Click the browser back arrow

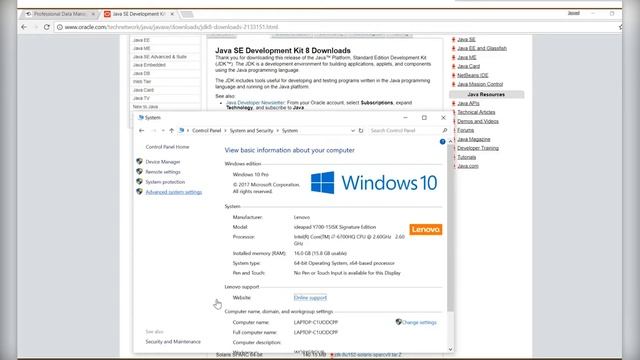click(x=24, y=27)
